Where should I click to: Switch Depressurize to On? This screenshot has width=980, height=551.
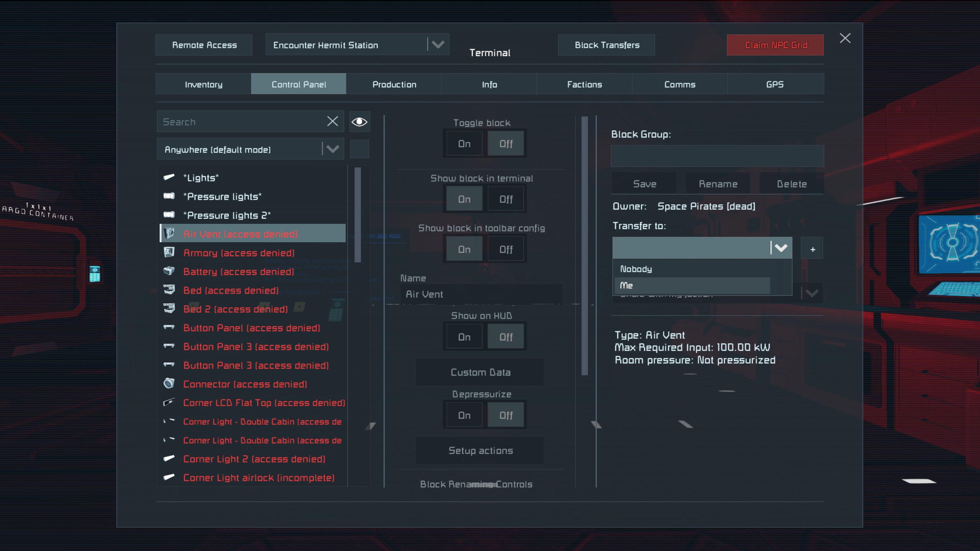pyautogui.click(x=464, y=415)
